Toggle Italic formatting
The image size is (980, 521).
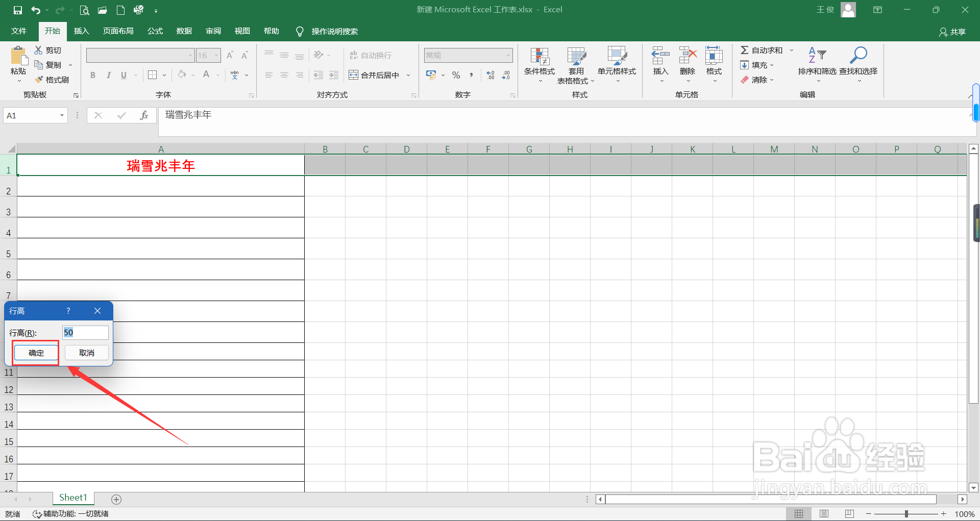pos(108,75)
